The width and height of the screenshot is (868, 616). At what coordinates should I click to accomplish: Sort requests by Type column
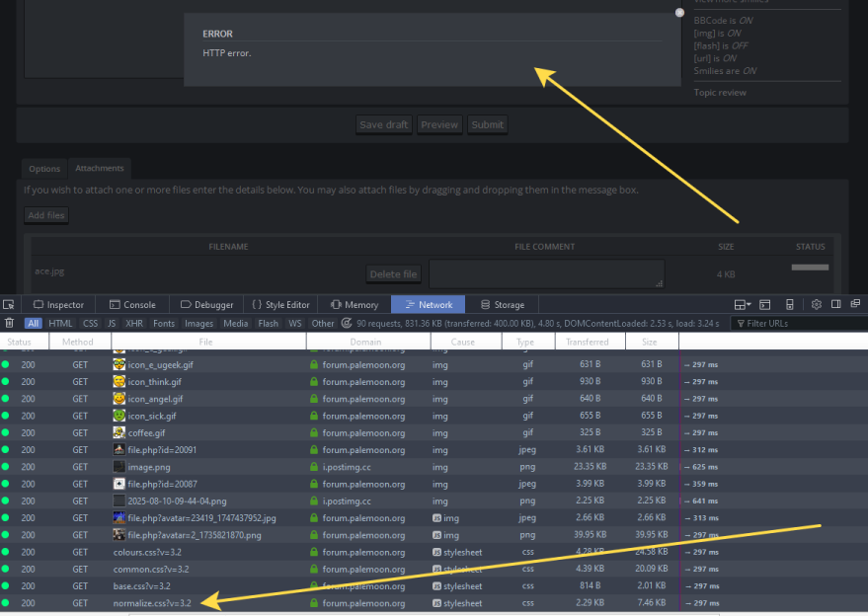(528, 342)
